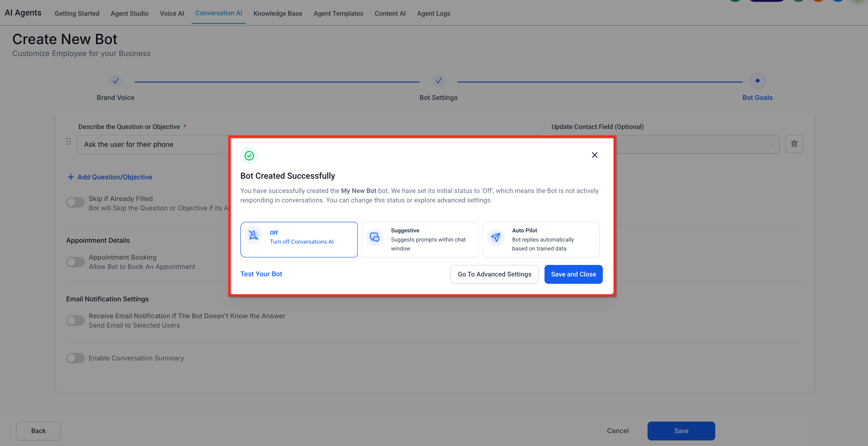Select the Auto Pilot mode card

[x=541, y=239]
